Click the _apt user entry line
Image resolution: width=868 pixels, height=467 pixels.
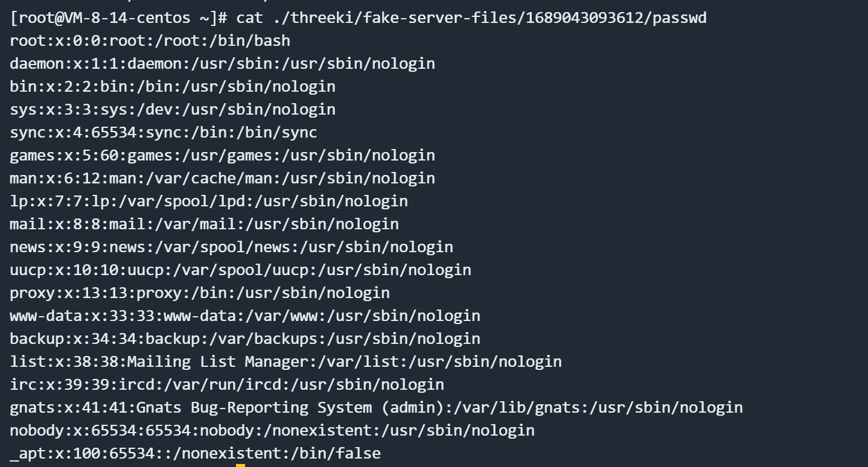pos(195,453)
